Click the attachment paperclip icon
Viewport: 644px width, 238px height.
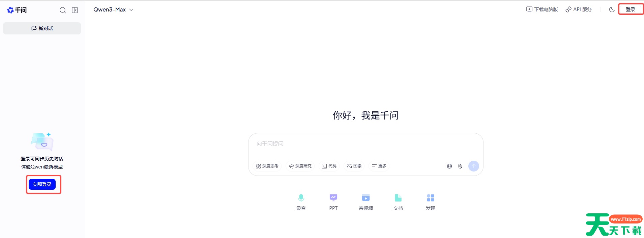[460, 166]
